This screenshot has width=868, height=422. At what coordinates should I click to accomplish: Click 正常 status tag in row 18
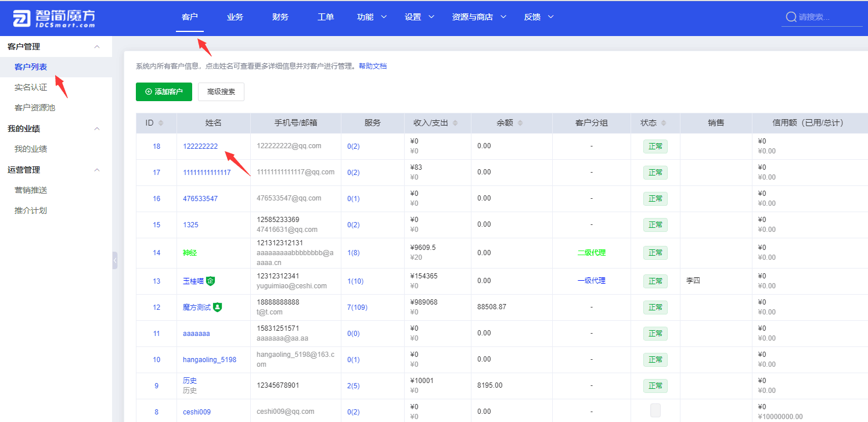655,146
